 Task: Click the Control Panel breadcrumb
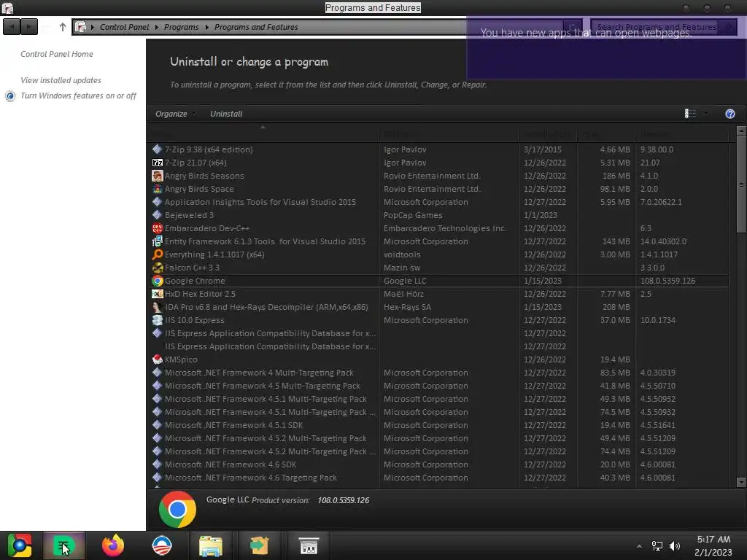pyautogui.click(x=124, y=27)
